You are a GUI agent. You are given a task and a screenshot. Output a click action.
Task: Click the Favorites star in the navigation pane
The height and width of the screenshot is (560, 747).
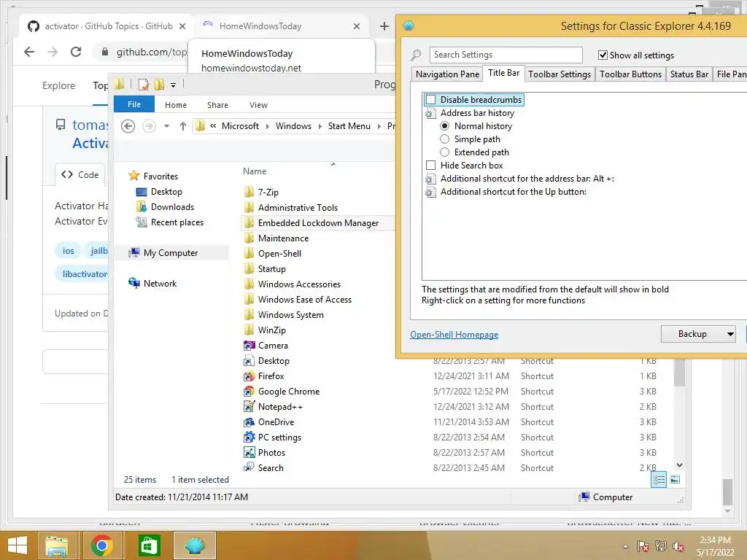tap(134, 176)
